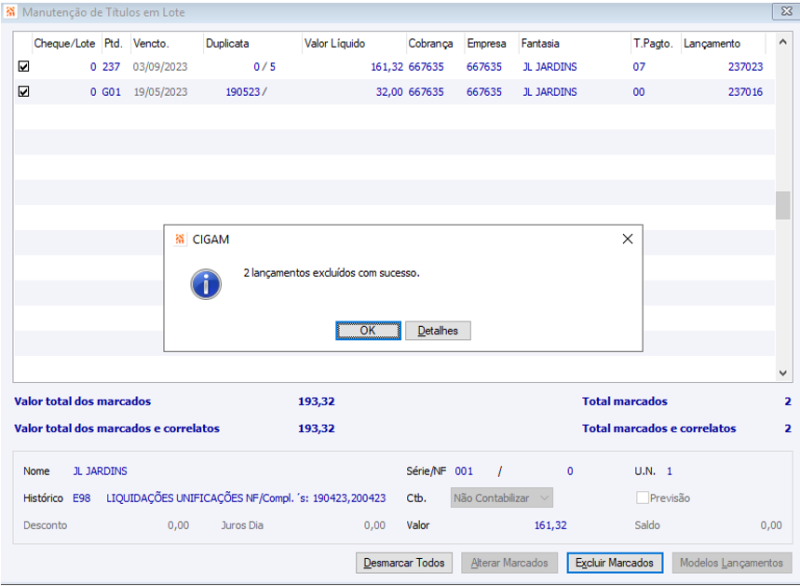This screenshot has width=800, height=586.
Task: Toggle the Previsão checkbox
Action: click(x=642, y=498)
